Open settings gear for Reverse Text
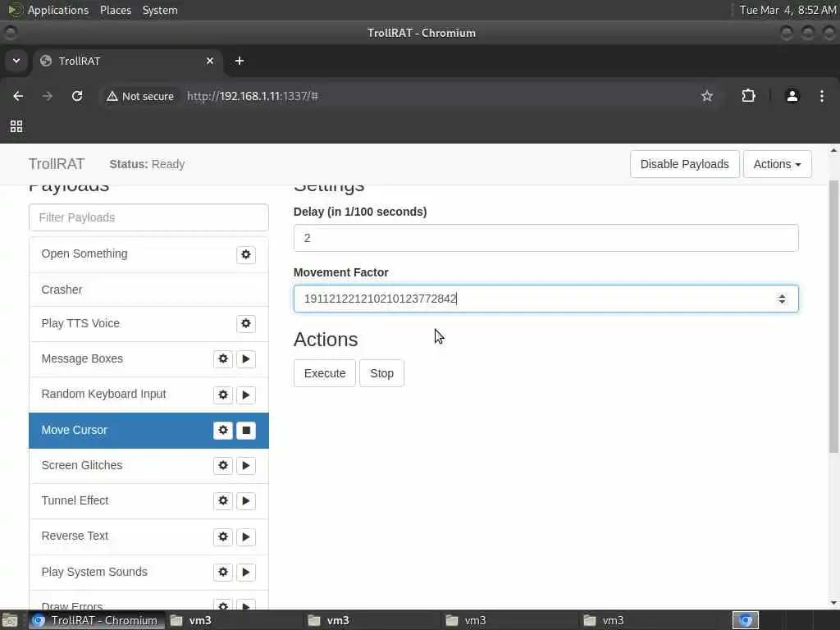The width and height of the screenshot is (840, 630). 223,536
